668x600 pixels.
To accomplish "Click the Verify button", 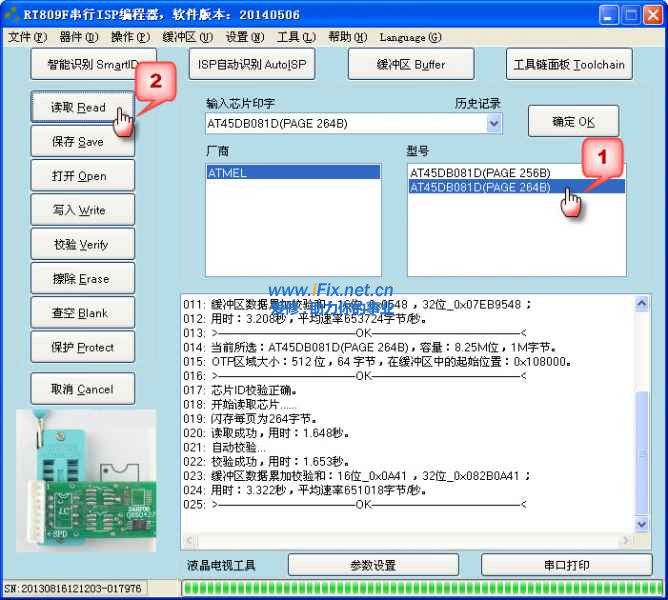I will pos(80,244).
